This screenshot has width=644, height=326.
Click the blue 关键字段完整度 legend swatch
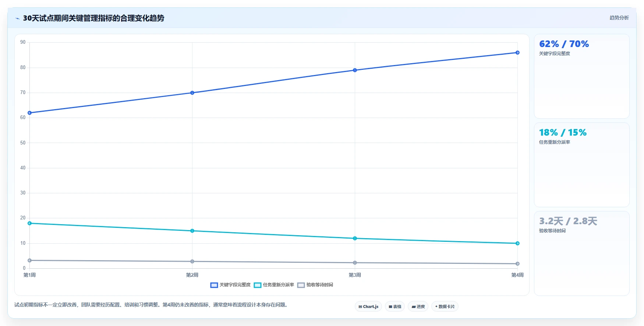(x=214, y=285)
